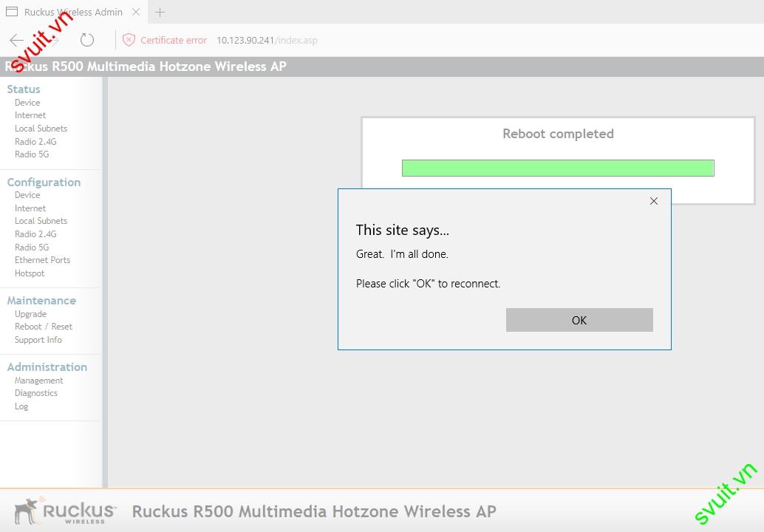Image resolution: width=764 pixels, height=532 pixels.
Task: Open Configuration Internet page
Action: [x=30, y=208]
